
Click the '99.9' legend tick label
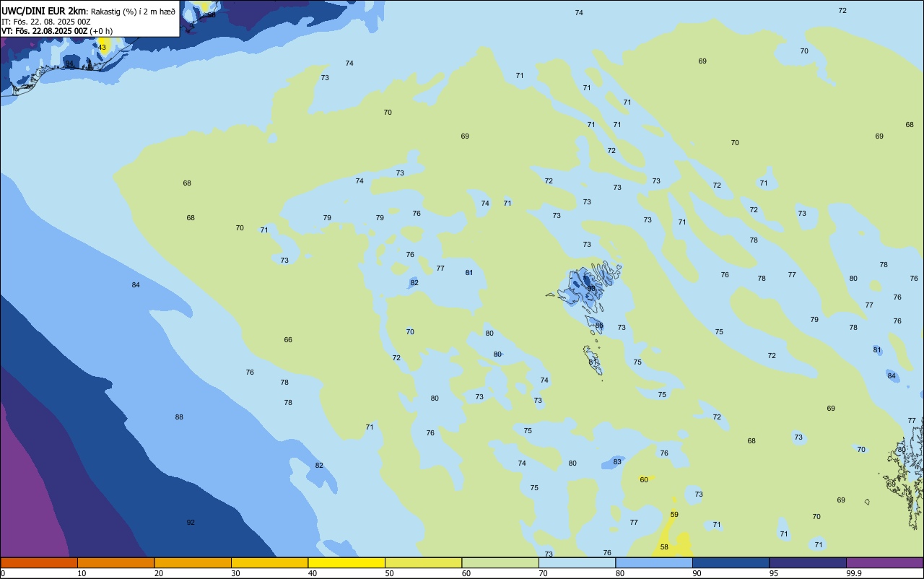click(854, 573)
